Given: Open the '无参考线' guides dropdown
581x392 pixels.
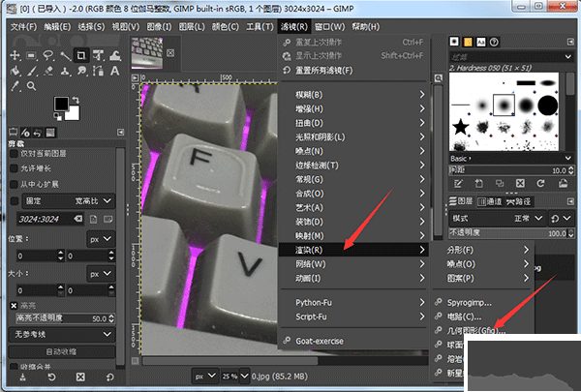Looking at the screenshot, I should [x=62, y=334].
